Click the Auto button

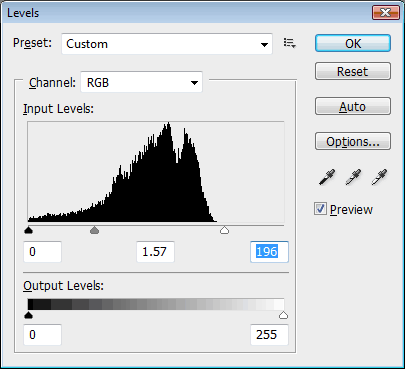[x=353, y=106]
